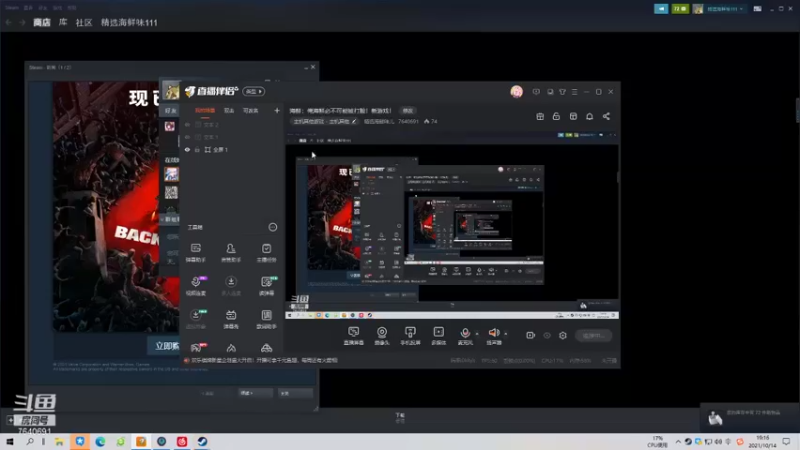Viewport: 800px width, 450px height.
Task: Open the video co-stream (连麦) tool
Action: coord(195,286)
